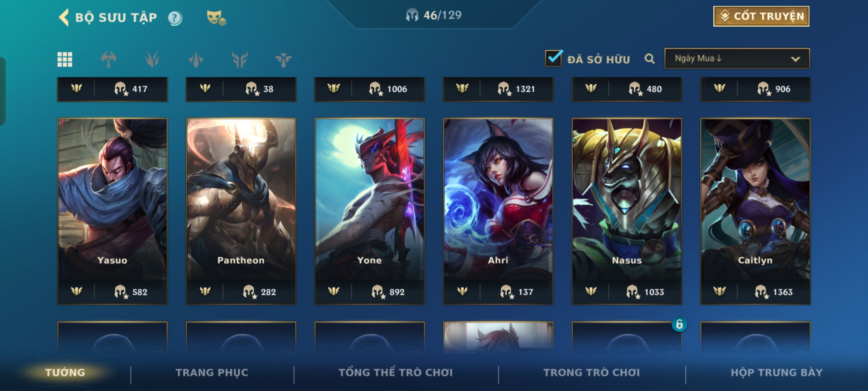
Task: Filter champions by support wing role icon
Action: [283, 59]
